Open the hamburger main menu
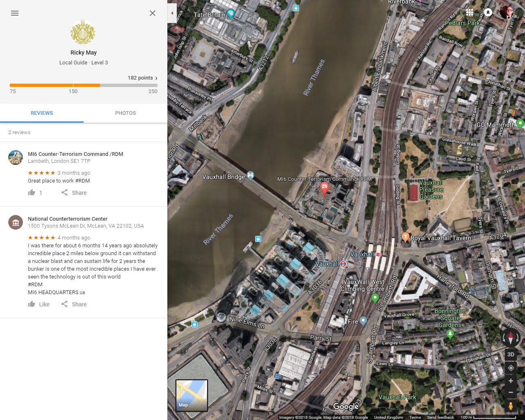This screenshot has height=420, width=525. click(15, 13)
